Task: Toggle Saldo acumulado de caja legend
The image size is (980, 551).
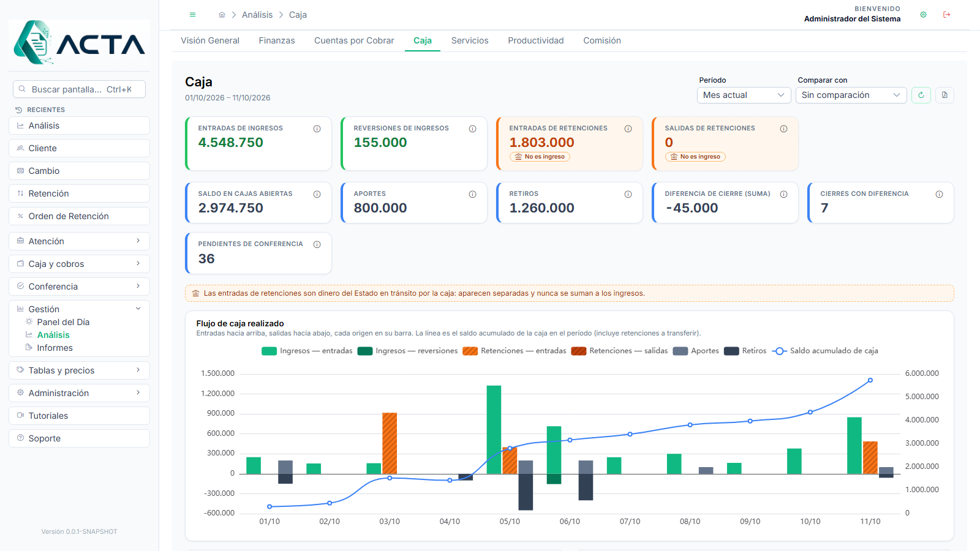Action: pos(825,351)
